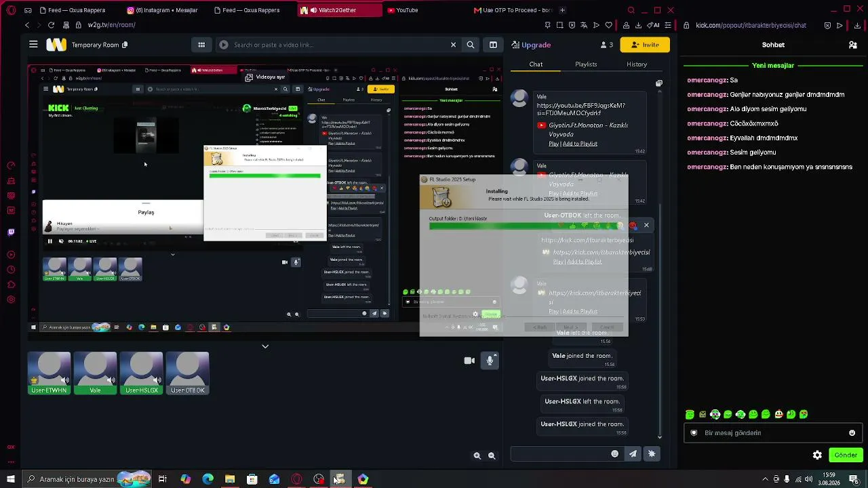
Task: Switch to the Playlists tab
Action: click(586, 64)
